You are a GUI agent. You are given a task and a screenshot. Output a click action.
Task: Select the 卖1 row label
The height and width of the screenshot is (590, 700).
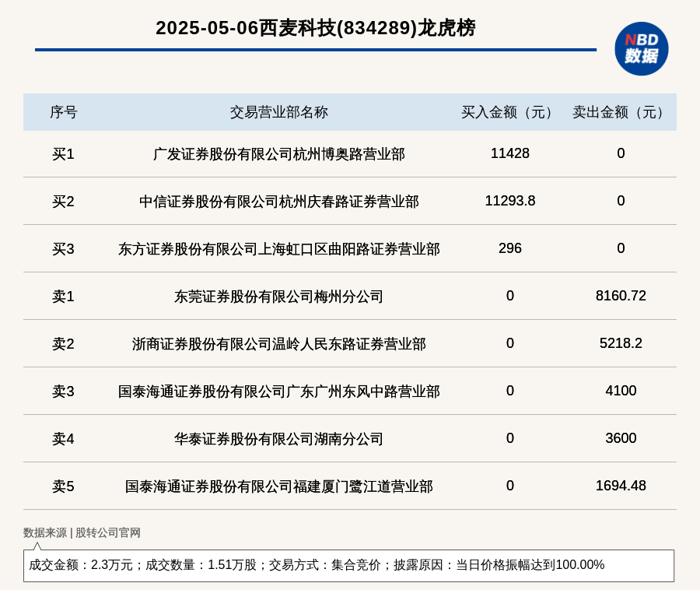click(64, 296)
